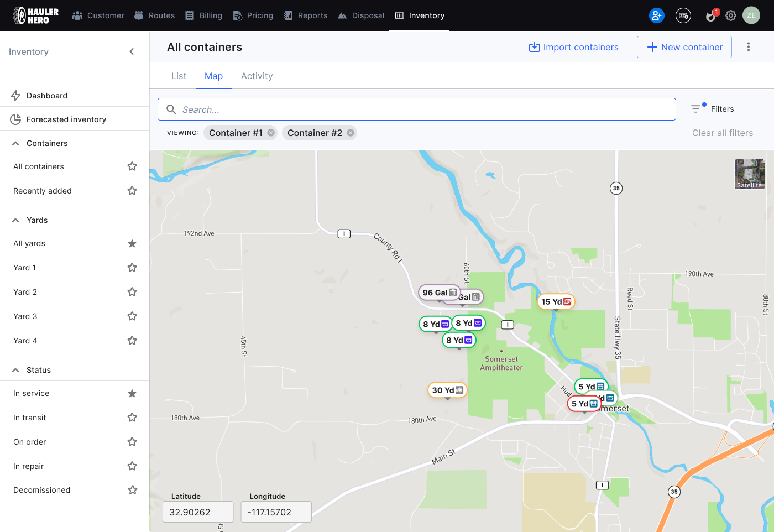This screenshot has height=532, width=774.
Task: Remove the Container #1 filter chip
Action: pos(271,133)
